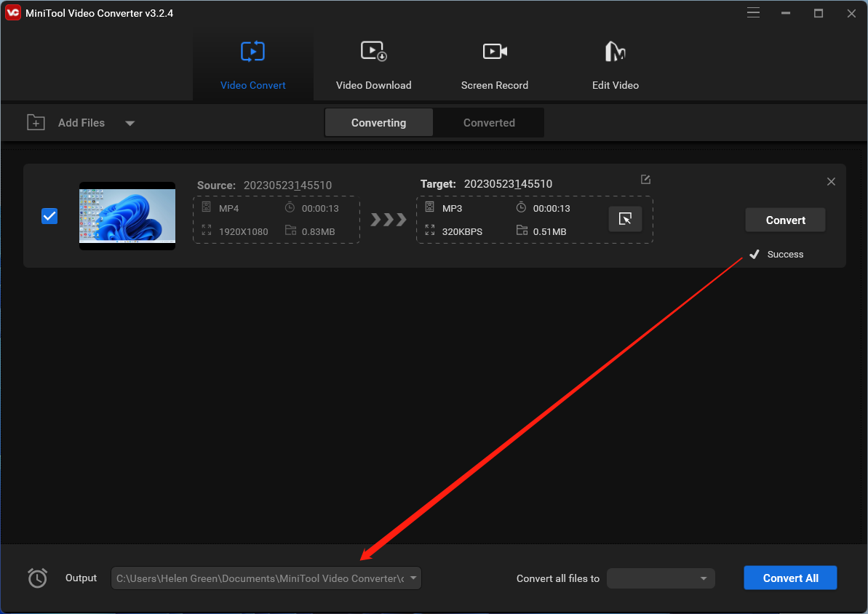This screenshot has width=868, height=614.
Task: Switch to the Converted tab
Action: tap(488, 122)
